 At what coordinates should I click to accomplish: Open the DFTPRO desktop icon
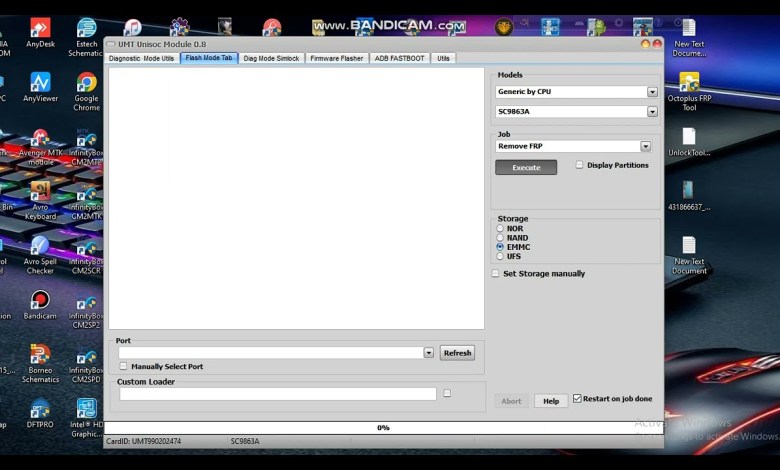40,409
